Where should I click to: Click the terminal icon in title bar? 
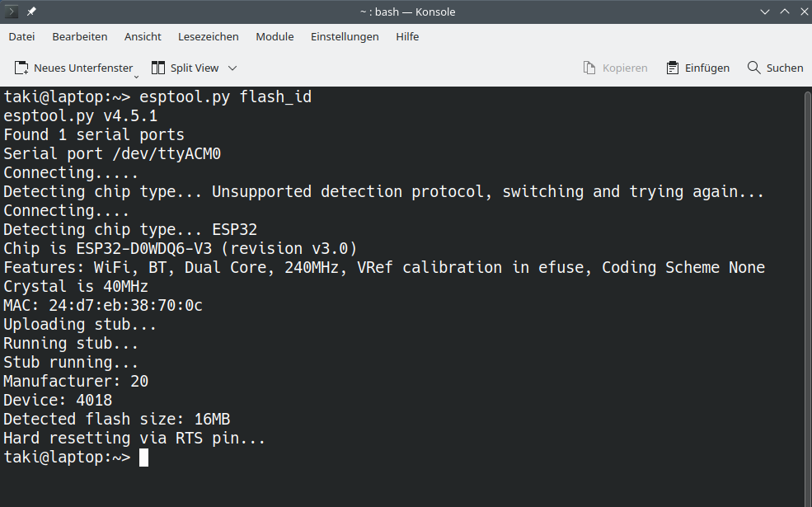pyautogui.click(x=11, y=12)
